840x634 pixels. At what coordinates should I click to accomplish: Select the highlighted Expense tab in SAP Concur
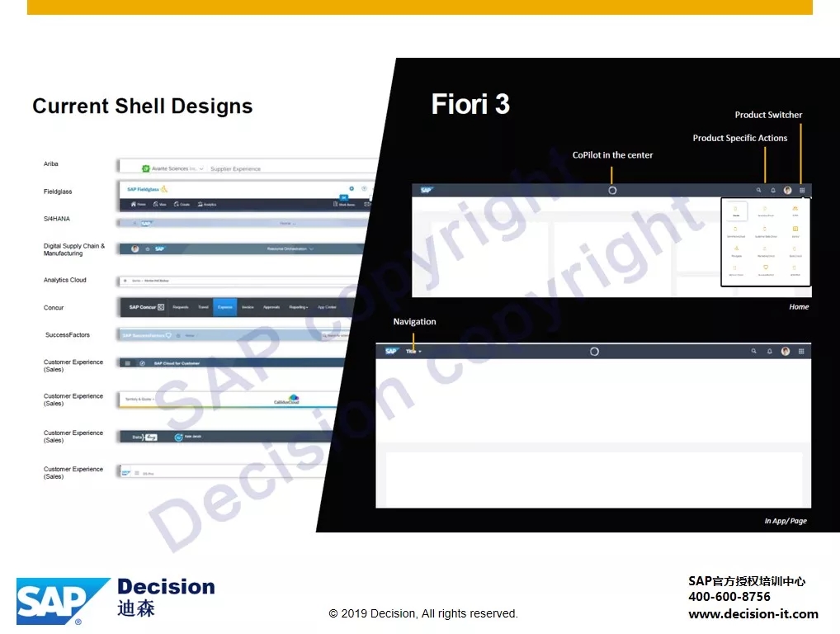225,307
